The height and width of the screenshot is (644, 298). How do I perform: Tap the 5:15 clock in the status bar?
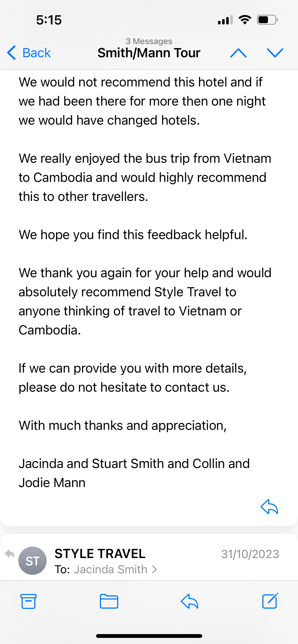[49, 20]
